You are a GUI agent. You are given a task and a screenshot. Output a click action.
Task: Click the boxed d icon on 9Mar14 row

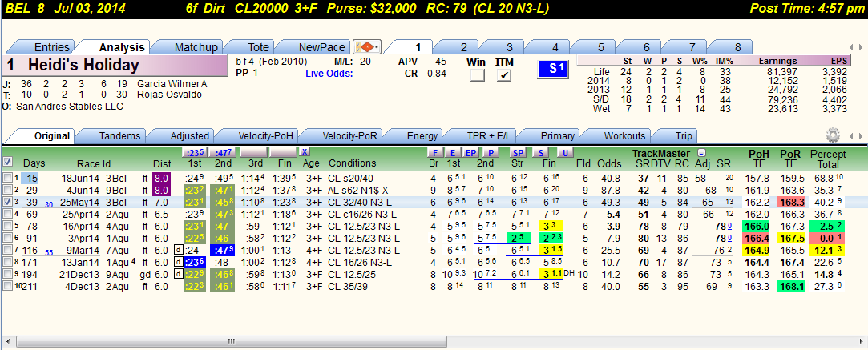[178, 249]
